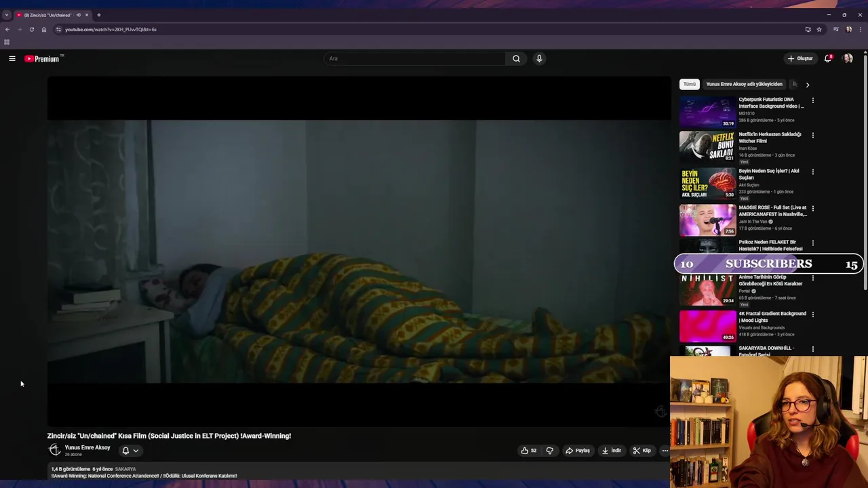Open options for 4K Fractal Gradient video
Viewport: 868px width, 488px height.
[813, 314]
